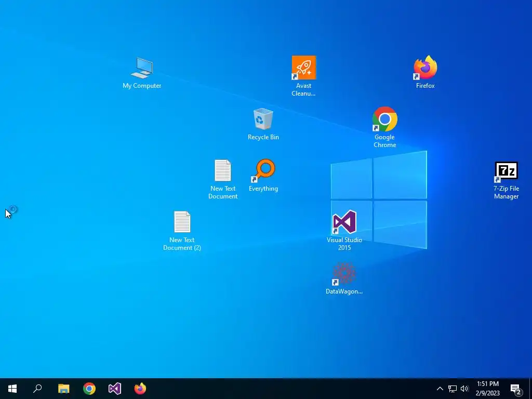Open the Windows Start menu

click(12, 389)
